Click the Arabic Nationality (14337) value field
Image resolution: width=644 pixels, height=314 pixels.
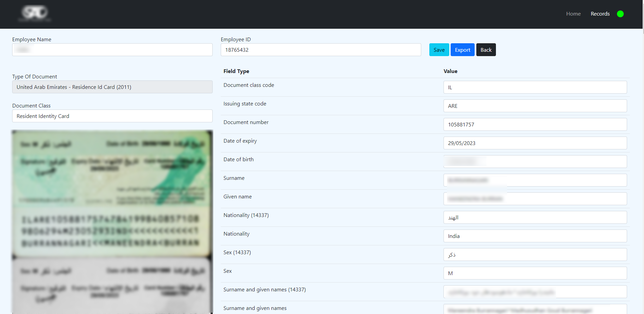535,217
